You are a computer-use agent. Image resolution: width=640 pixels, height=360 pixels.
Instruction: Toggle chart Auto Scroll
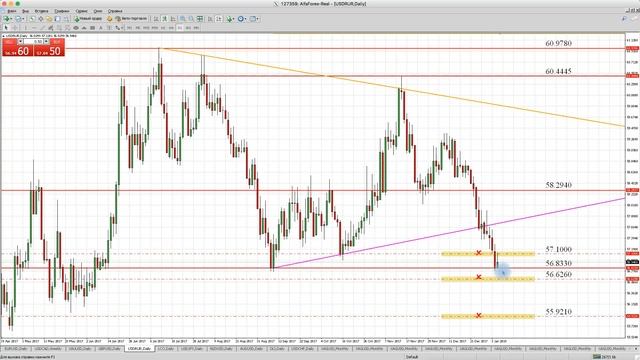pos(210,19)
